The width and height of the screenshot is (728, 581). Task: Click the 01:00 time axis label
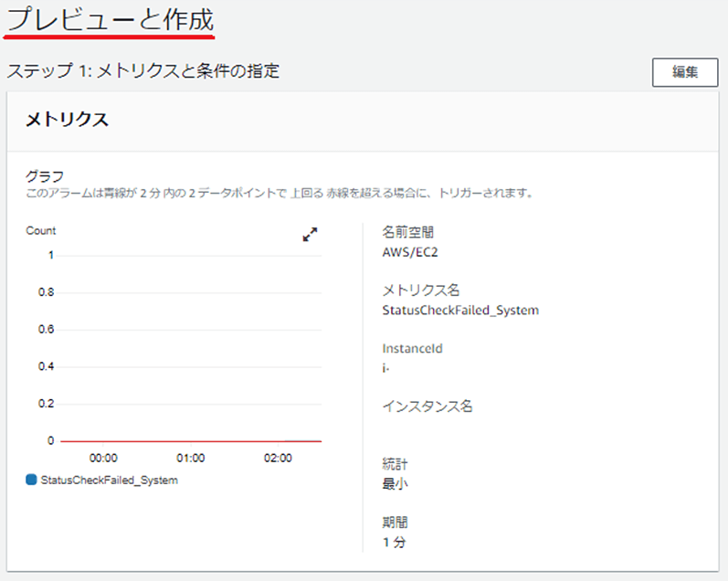pyautogui.click(x=190, y=458)
